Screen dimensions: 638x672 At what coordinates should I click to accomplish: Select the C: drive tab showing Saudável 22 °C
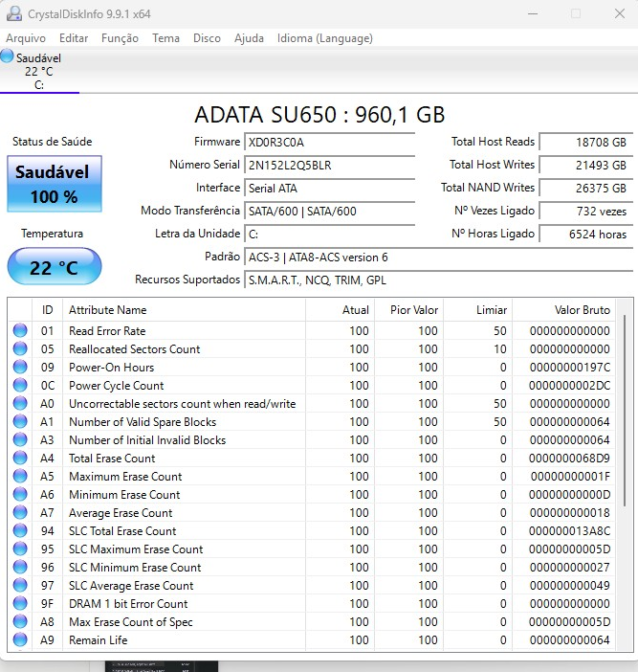[39, 71]
